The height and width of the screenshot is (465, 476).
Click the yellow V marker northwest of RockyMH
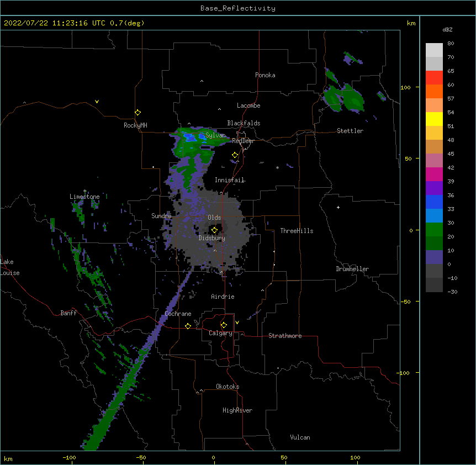point(97,102)
